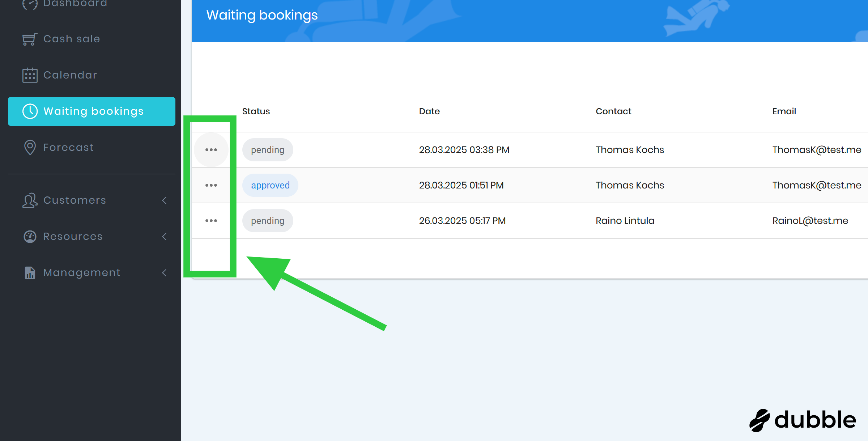Click the Date column header

pos(429,111)
